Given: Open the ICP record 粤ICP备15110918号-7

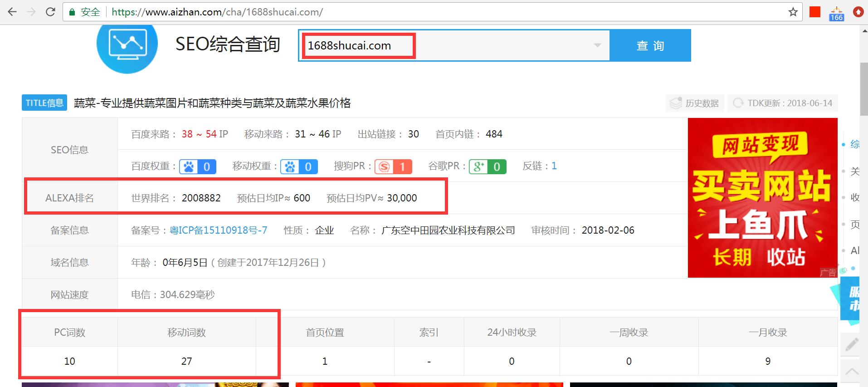Looking at the screenshot, I should point(219,230).
